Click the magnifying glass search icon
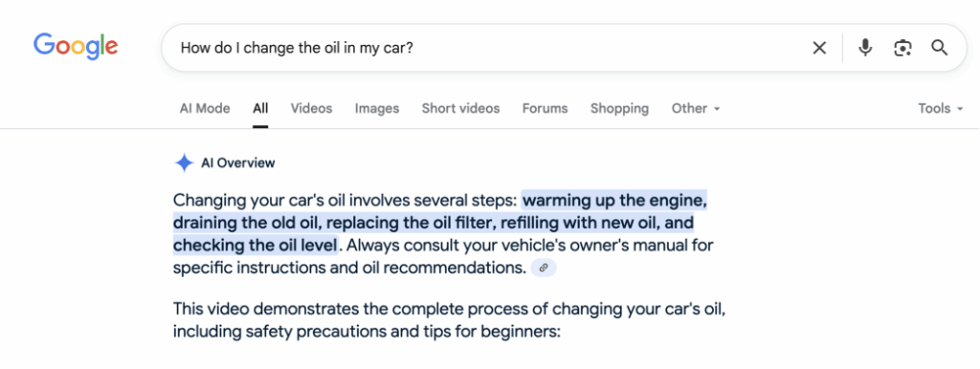Image resolution: width=980 pixels, height=369 pixels. pos(940,48)
